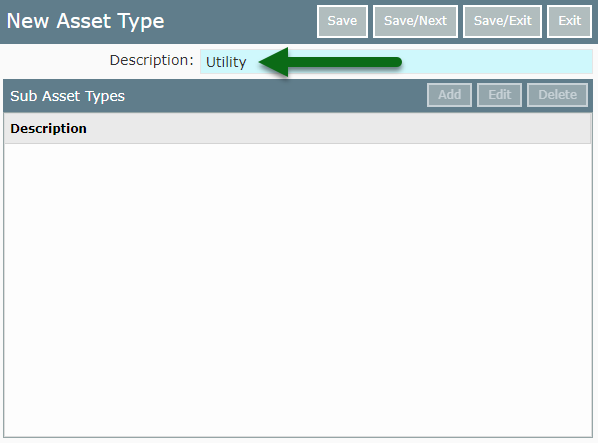Focus the Description input field
The width and height of the screenshot is (598, 443).
click(x=396, y=61)
